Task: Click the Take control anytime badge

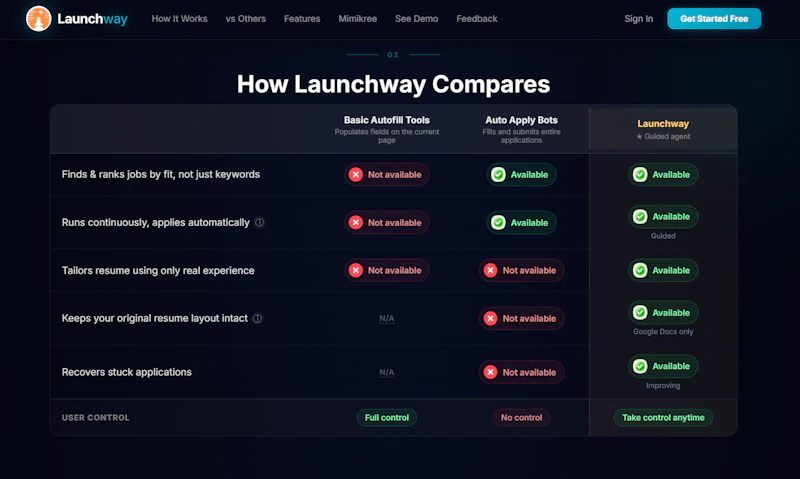Action: [x=663, y=418]
